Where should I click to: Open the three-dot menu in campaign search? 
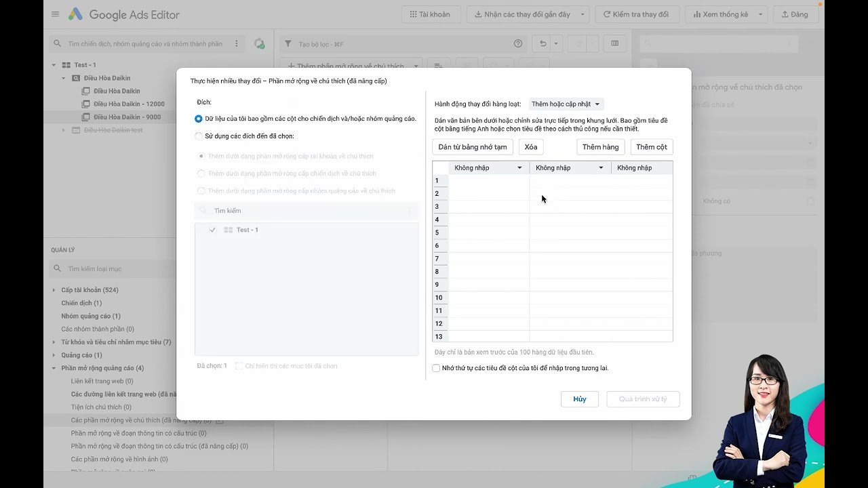[236, 43]
